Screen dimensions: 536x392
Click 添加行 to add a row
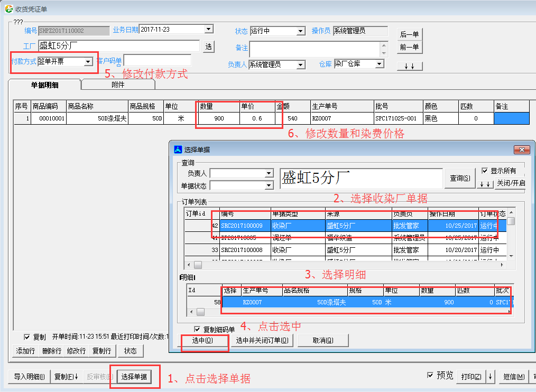(26, 351)
